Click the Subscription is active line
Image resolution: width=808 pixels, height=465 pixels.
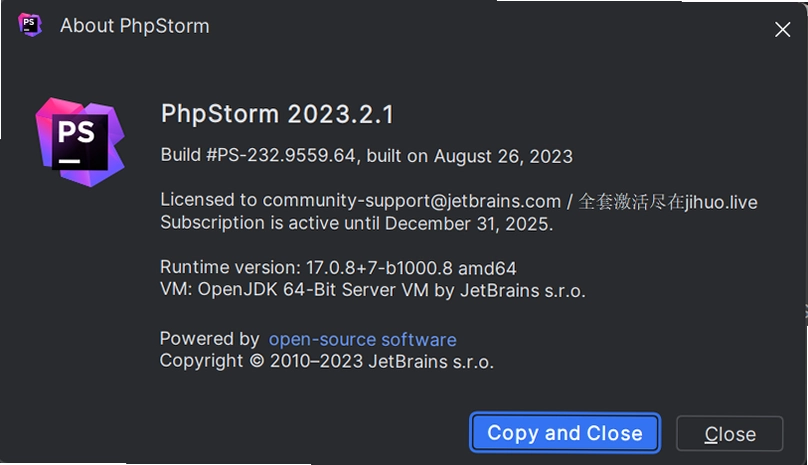(x=357, y=224)
